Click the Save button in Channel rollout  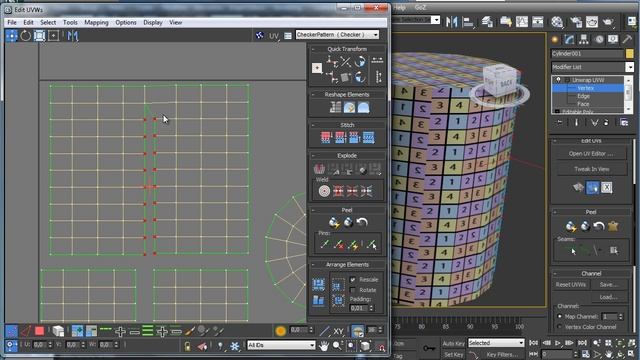608,284
